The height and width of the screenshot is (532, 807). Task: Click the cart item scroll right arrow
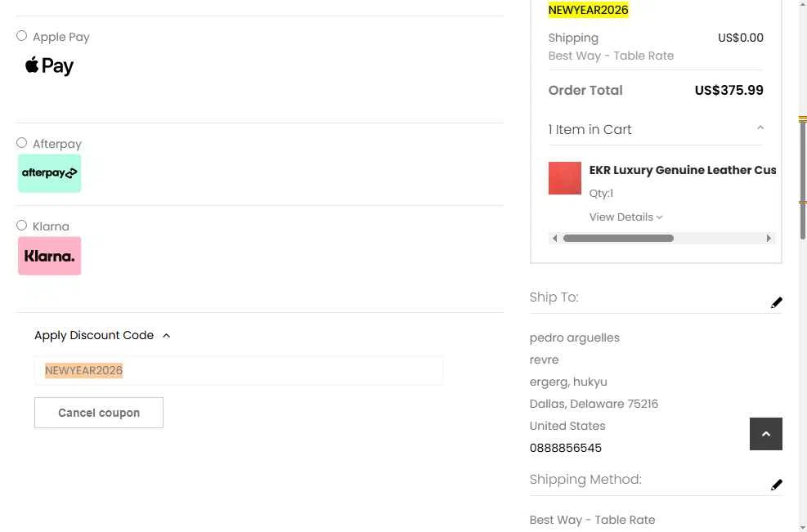[x=769, y=239]
